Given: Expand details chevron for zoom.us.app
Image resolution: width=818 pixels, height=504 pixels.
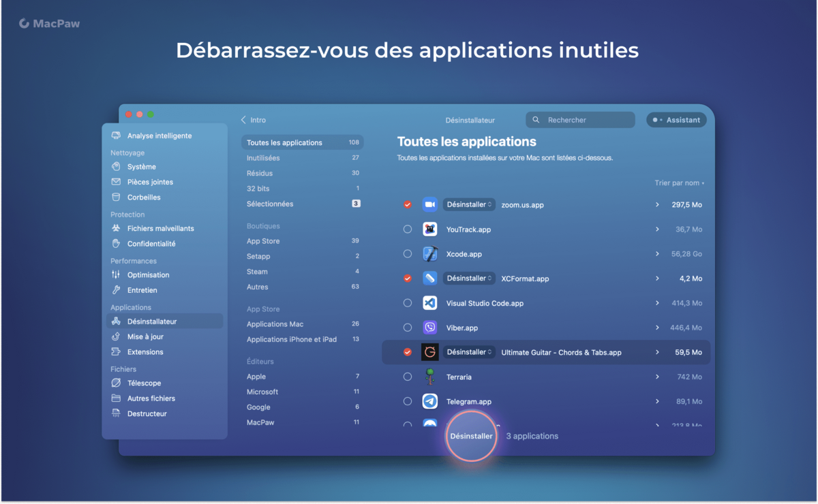Looking at the screenshot, I should pyautogui.click(x=658, y=204).
